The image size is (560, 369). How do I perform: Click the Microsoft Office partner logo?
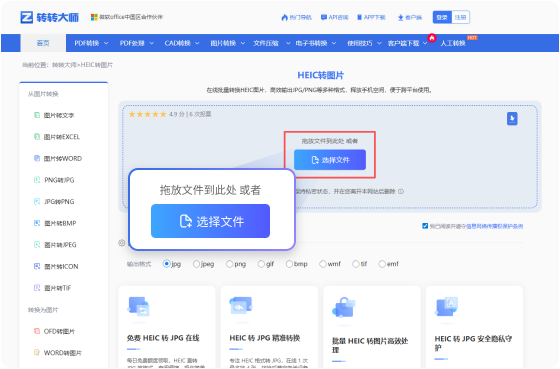point(94,17)
